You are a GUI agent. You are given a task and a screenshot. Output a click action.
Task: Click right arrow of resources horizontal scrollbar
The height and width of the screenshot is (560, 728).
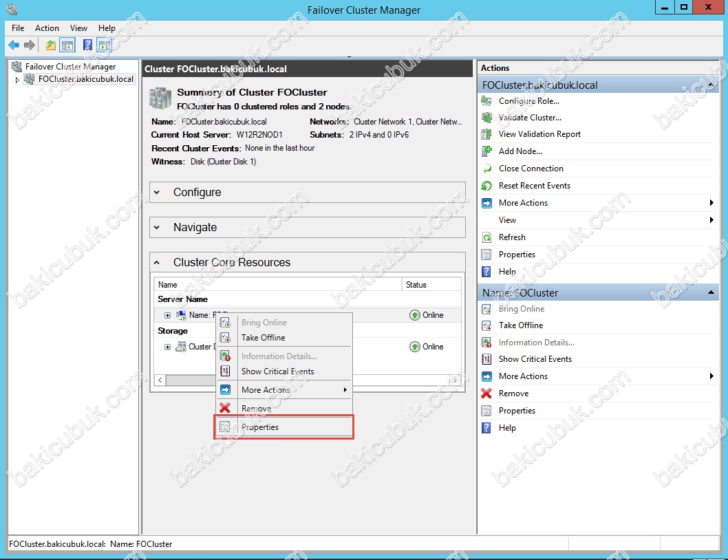[455, 380]
